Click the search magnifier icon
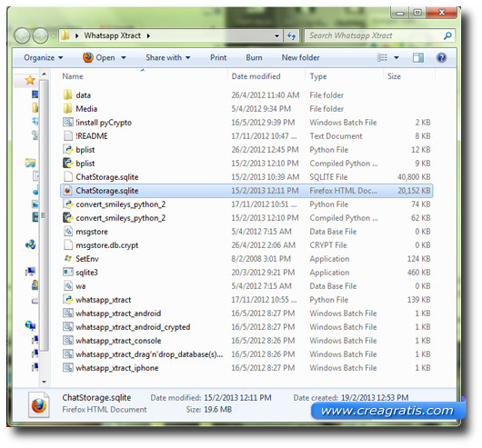Image resolution: width=482 pixels, height=448 pixels. (447, 36)
